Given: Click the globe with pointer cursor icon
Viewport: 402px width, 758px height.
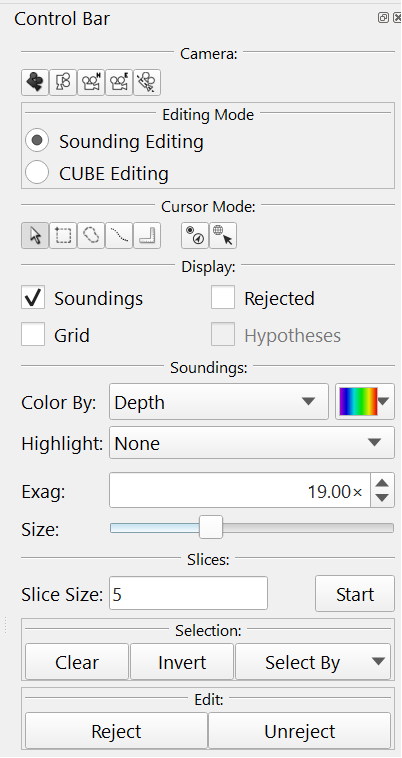Looking at the screenshot, I should click(223, 235).
